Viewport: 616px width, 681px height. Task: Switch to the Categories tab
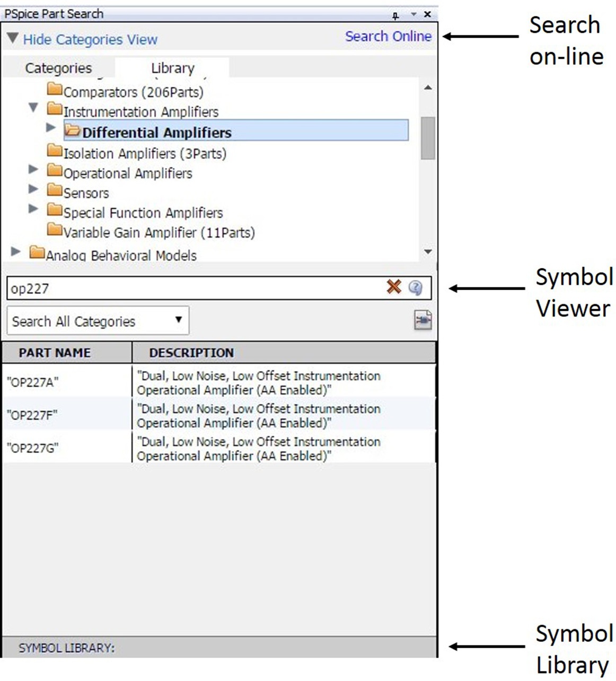click(x=58, y=68)
